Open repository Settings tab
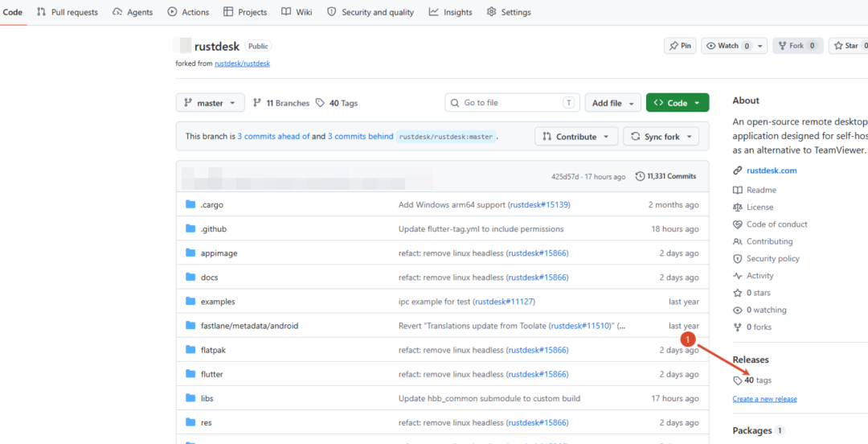Screen dimensions: 868x444 pos(508,12)
